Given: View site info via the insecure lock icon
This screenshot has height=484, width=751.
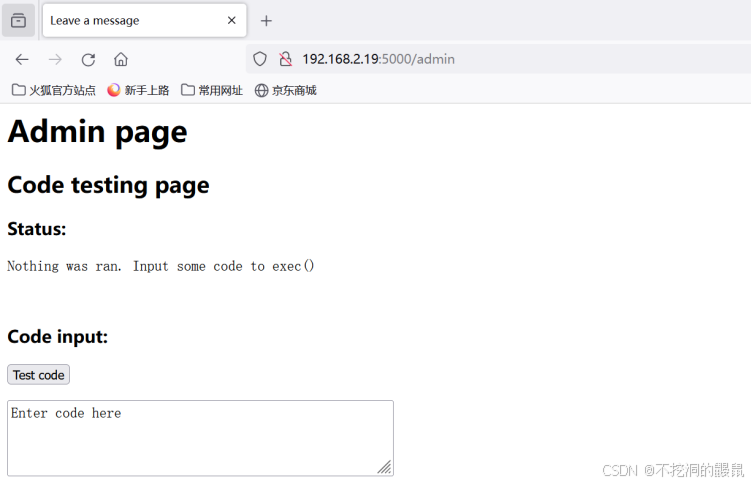Looking at the screenshot, I should [x=285, y=59].
